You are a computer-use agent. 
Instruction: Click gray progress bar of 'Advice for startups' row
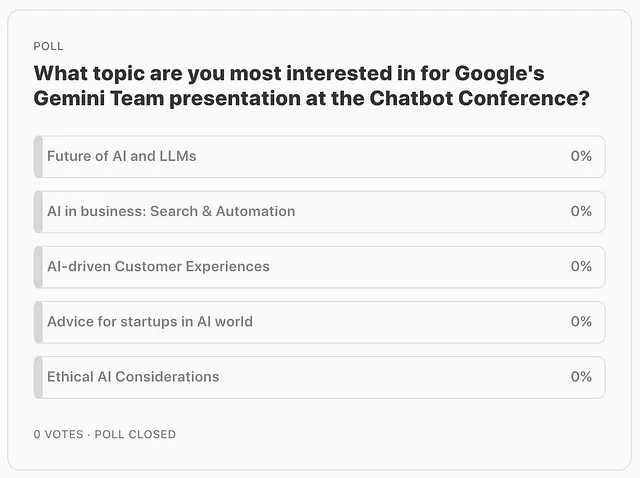coord(38,322)
